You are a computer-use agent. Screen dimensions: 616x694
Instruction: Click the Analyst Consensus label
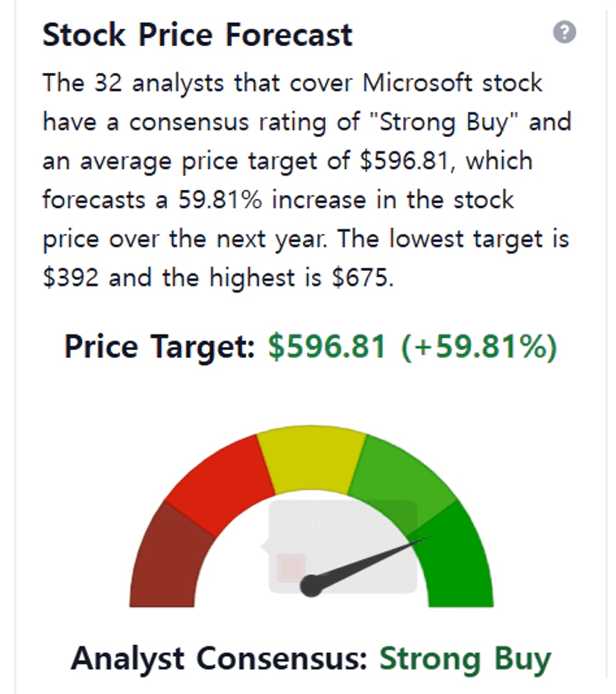point(220,659)
